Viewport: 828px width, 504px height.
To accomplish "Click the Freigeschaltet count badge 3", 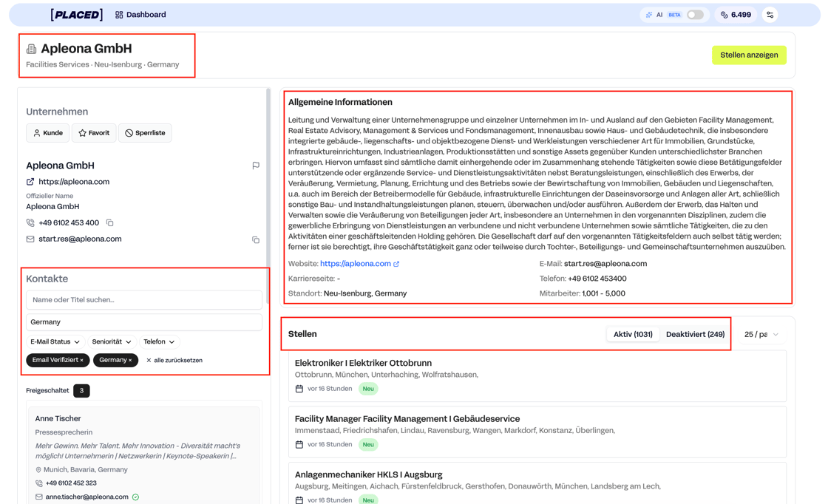I will point(81,390).
